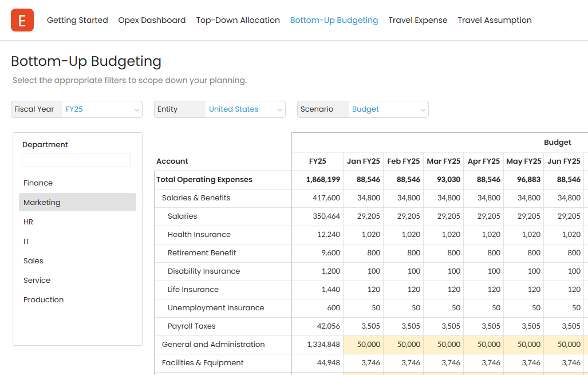
Task: Go to the Top-Down Allocation tab
Action: coord(238,20)
